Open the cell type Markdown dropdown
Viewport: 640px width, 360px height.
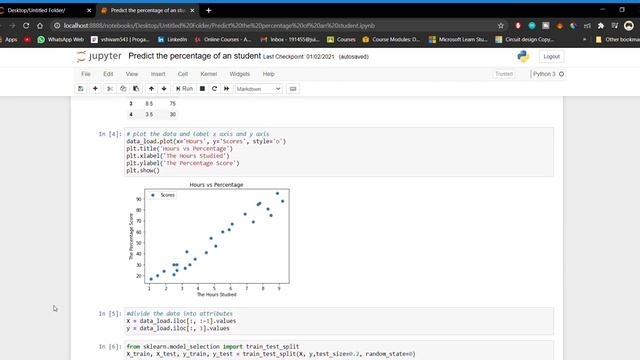coord(258,89)
